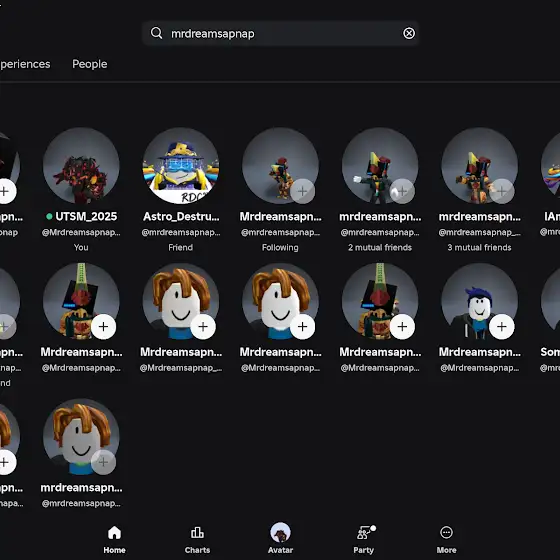Click the @mrdreamsapnap... handle under Astro_Destru...
This screenshot has height=560, width=560.
(x=181, y=232)
